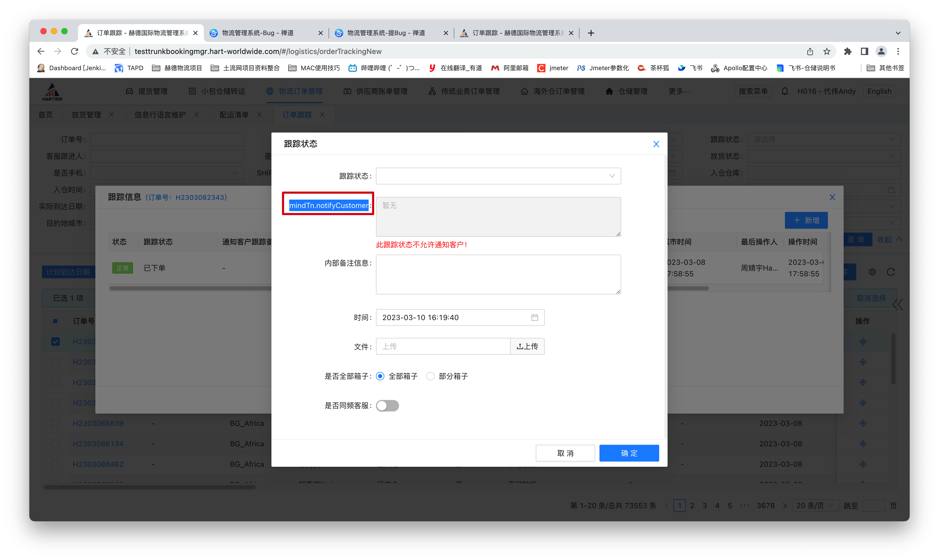Image resolution: width=939 pixels, height=560 pixels.
Task: Open the Chrome three-dot menu
Action: (x=898, y=51)
